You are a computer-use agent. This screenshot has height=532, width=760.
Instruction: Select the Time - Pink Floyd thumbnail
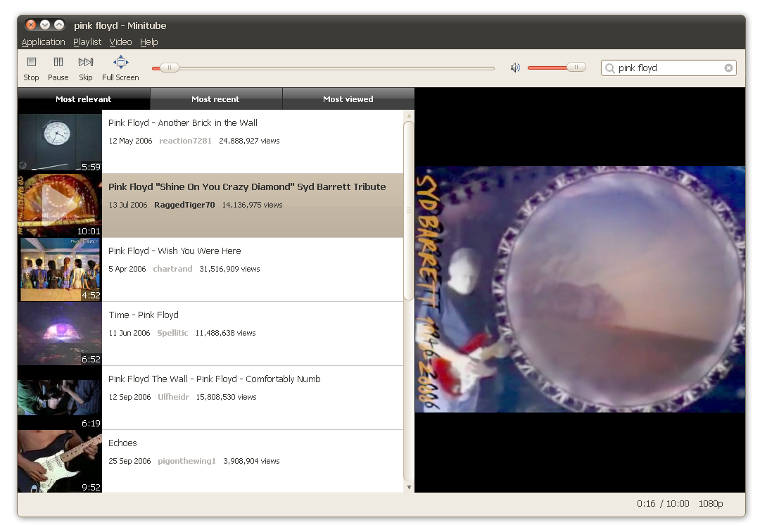coord(60,334)
